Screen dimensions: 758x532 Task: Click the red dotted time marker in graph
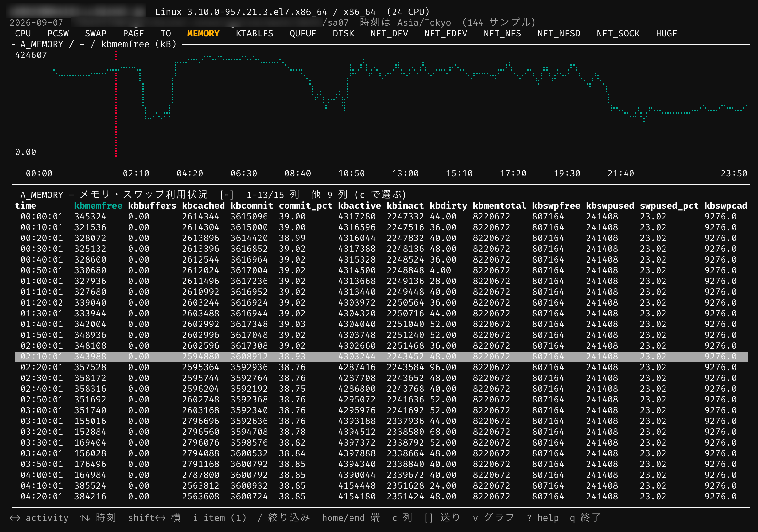pos(116,104)
